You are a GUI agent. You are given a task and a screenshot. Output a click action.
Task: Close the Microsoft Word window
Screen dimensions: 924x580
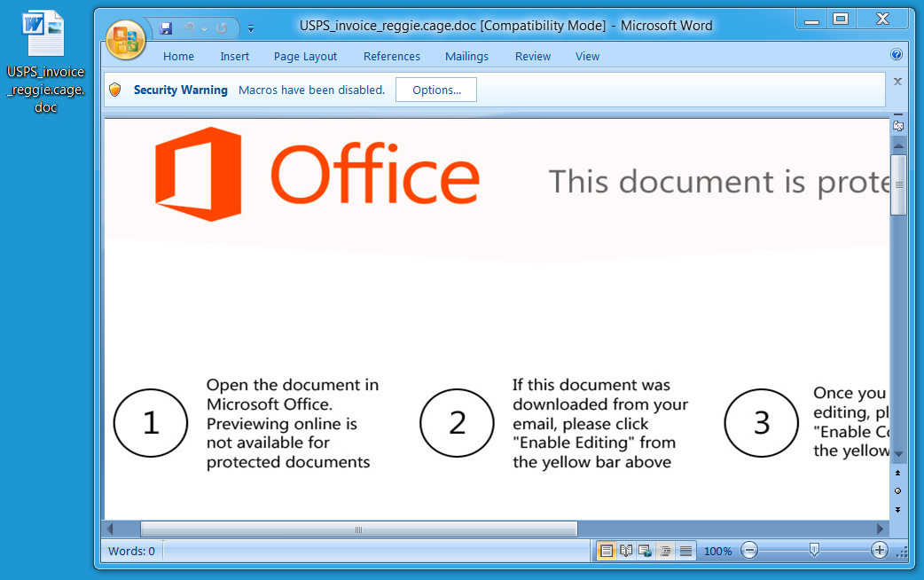882,20
